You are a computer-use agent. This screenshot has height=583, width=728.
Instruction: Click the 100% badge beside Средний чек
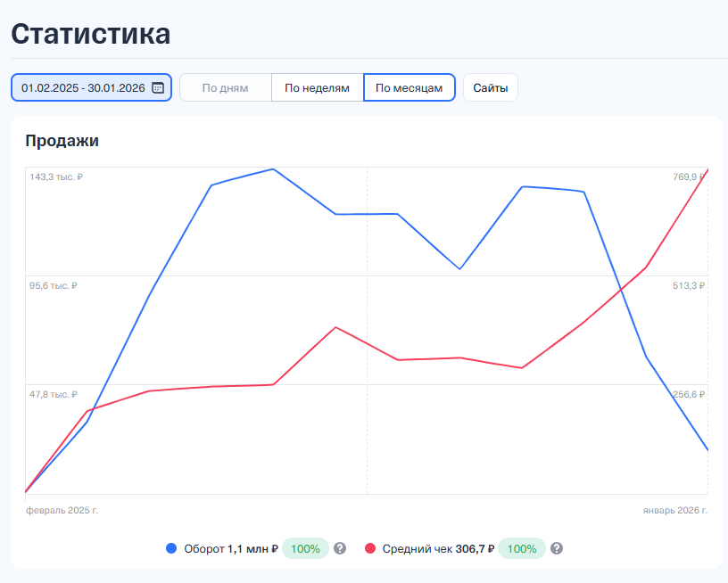coord(521,548)
